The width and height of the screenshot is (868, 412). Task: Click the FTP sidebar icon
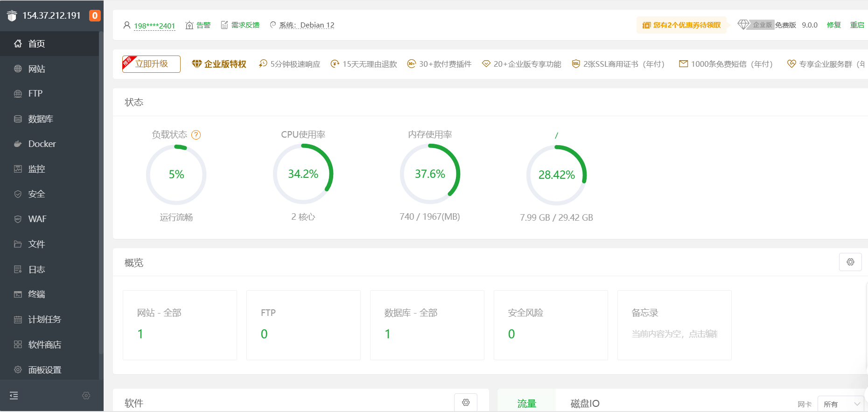click(18, 93)
